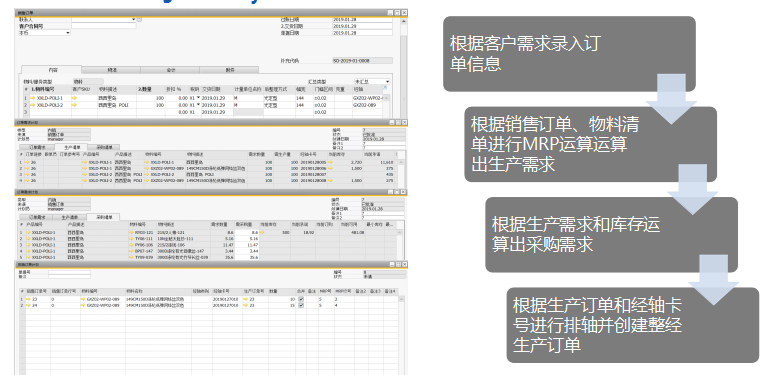Open material arrow in bottom window row 1

83,299
